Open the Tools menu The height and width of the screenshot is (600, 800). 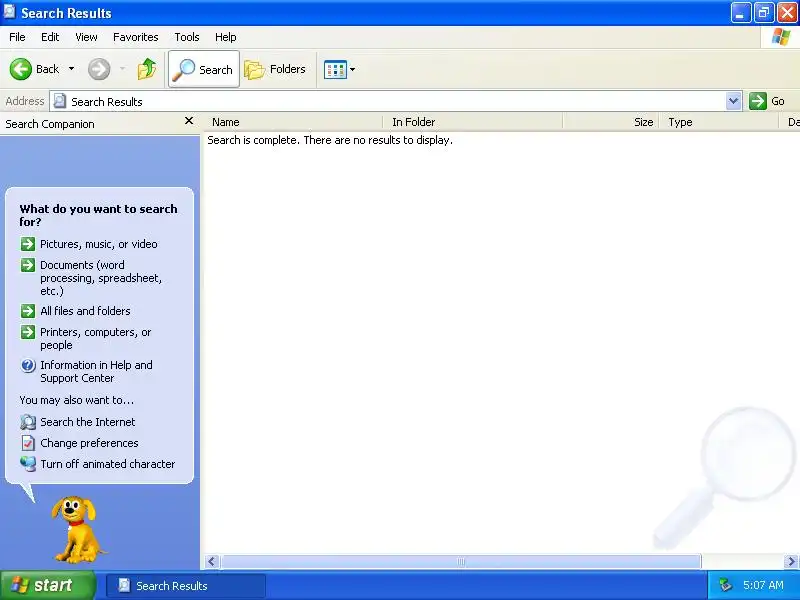click(187, 37)
